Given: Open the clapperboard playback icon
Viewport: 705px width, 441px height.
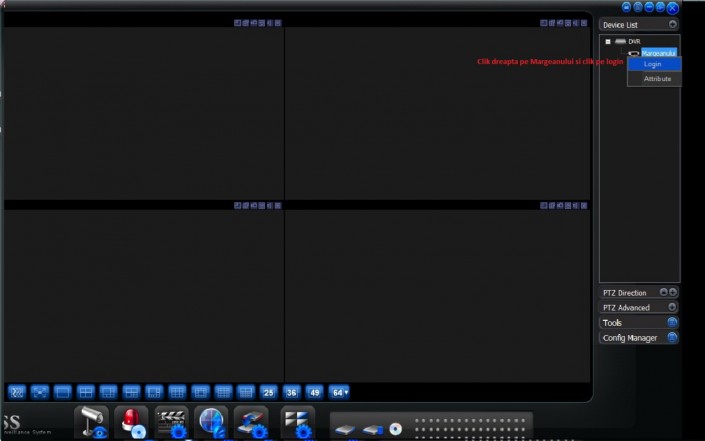Looking at the screenshot, I should [172, 422].
